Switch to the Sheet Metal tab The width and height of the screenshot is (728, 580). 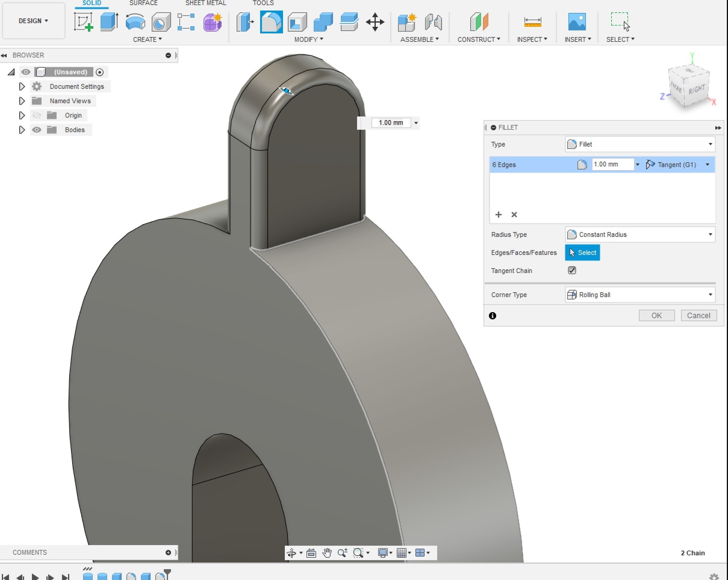(x=206, y=3)
